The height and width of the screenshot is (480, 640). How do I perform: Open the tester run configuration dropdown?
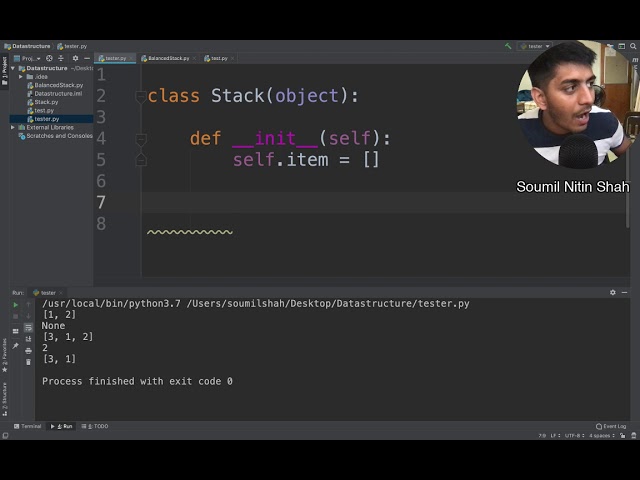pyautogui.click(x=535, y=46)
